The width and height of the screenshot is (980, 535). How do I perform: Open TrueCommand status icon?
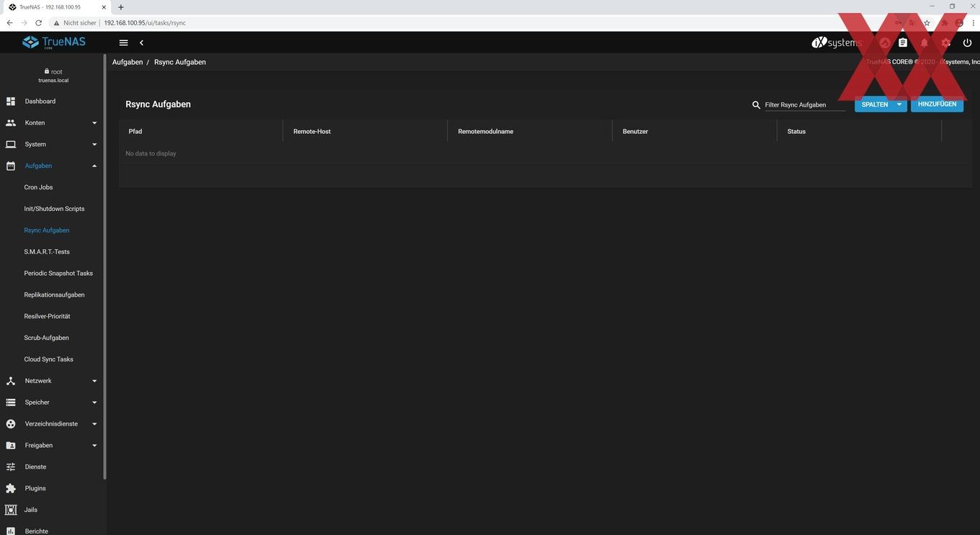tap(884, 43)
